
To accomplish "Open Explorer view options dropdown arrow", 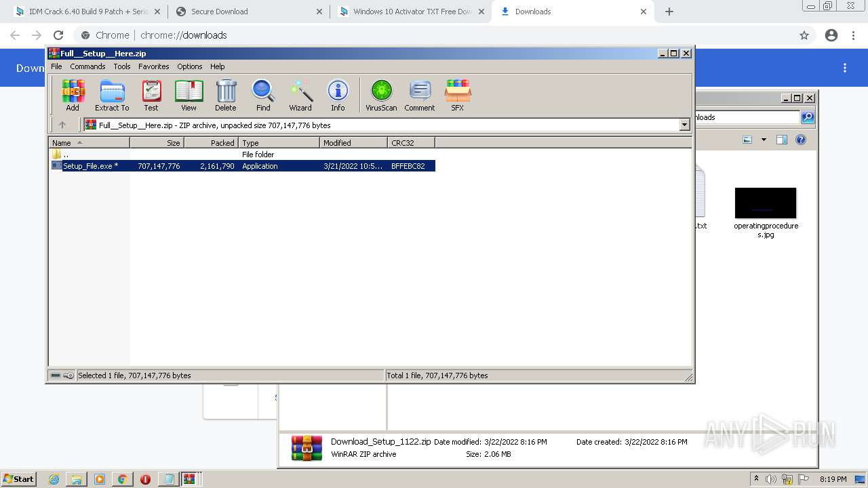I will pos(764,140).
